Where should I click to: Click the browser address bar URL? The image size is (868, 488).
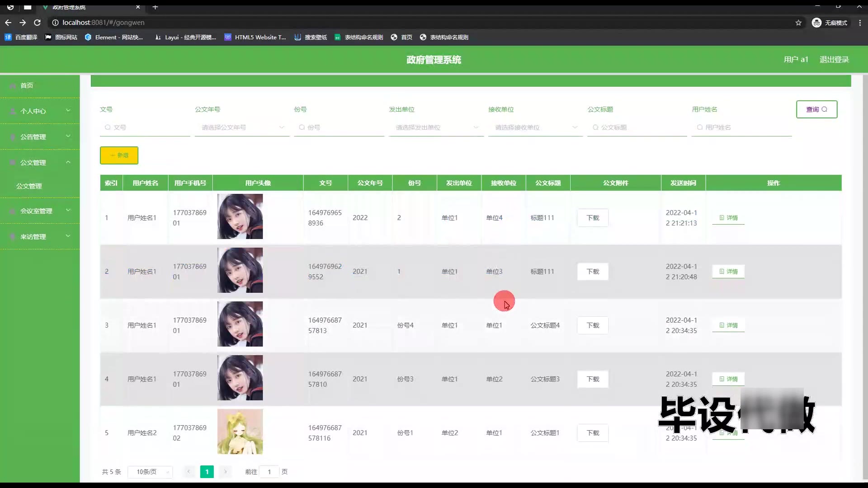point(104,23)
